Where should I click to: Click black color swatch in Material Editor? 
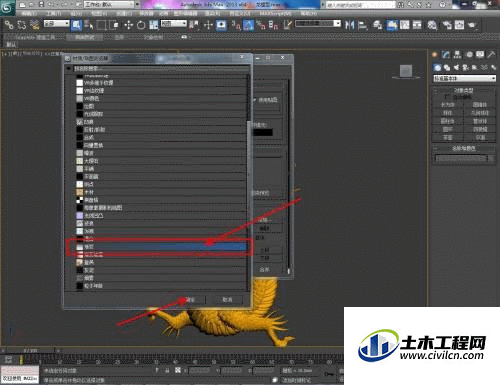[x=263, y=132]
